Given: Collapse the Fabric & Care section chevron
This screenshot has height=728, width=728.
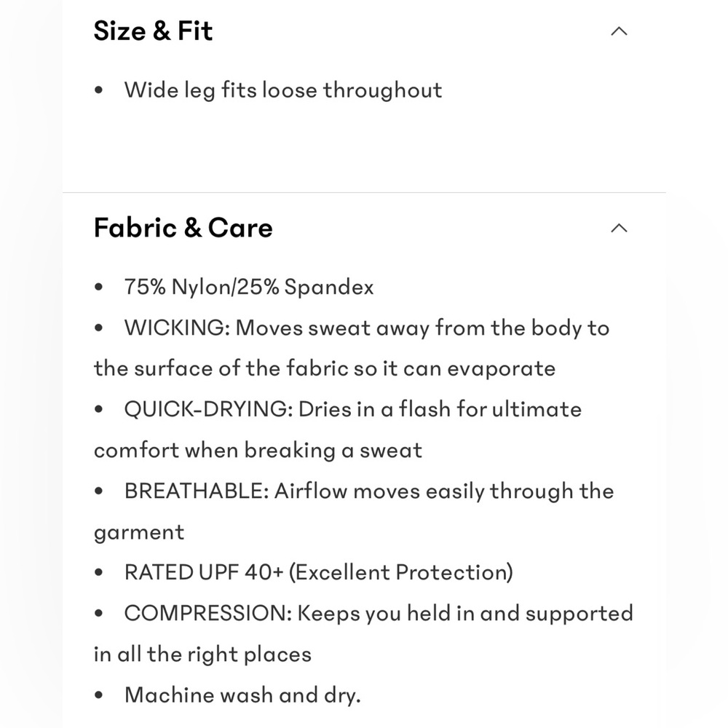Looking at the screenshot, I should click(619, 228).
